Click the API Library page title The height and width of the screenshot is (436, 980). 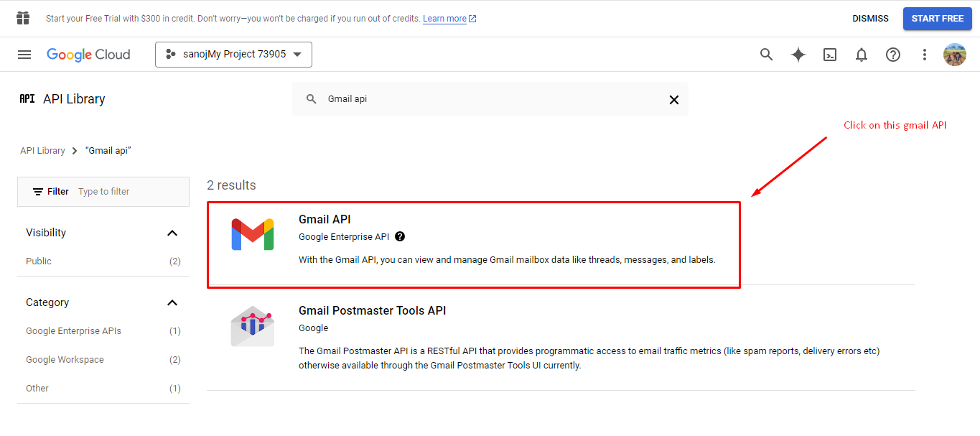74,99
